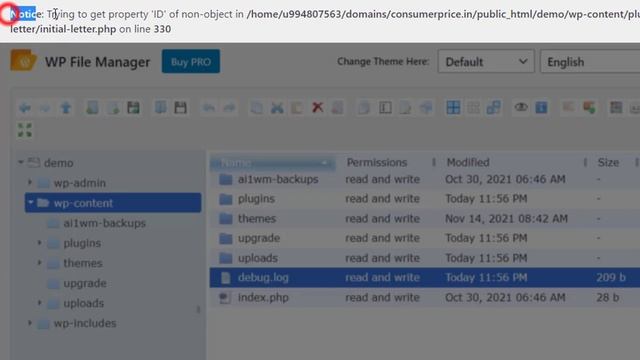This screenshot has width=640, height=360.
Task: Select ai1wm-backups in folder tree
Action: 104,223
